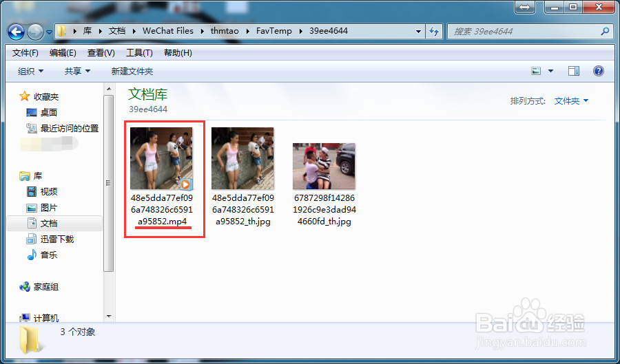Open 迅雷下载 in sidebar
Image resolution: width=620 pixels, height=364 pixels.
tap(57, 239)
